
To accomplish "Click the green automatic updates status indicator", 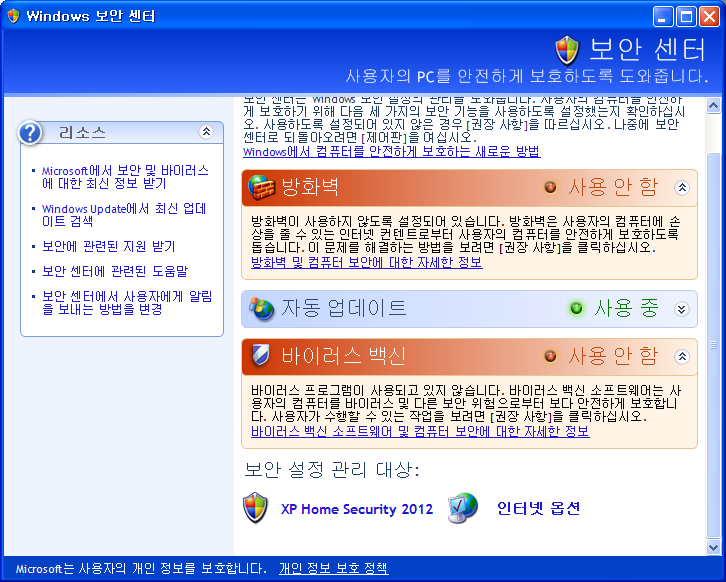I will [576, 308].
